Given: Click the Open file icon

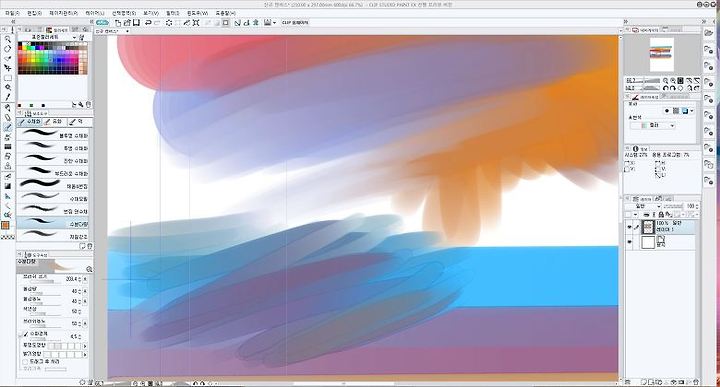Looking at the screenshot, I should pos(127,22).
